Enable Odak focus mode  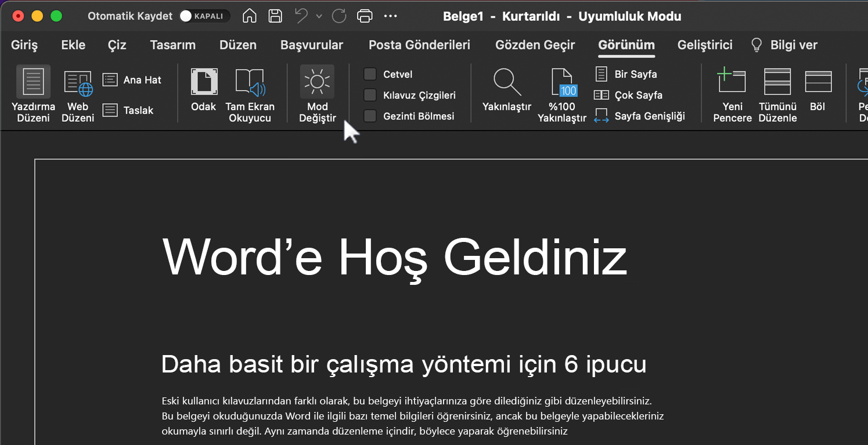204,89
